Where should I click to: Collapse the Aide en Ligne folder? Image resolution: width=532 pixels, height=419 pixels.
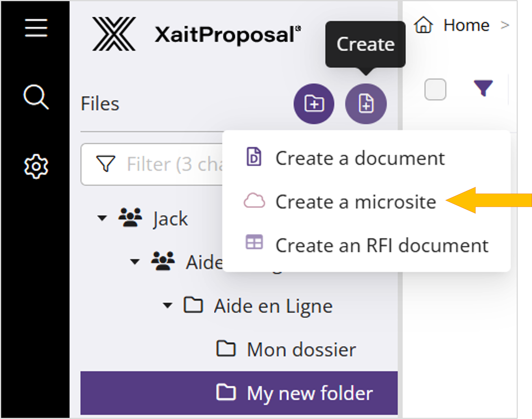(x=168, y=305)
